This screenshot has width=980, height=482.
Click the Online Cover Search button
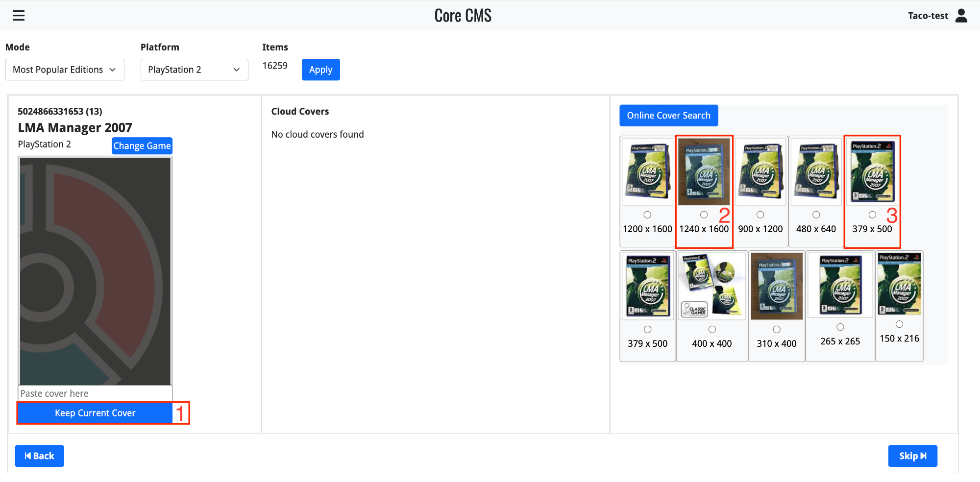669,115
